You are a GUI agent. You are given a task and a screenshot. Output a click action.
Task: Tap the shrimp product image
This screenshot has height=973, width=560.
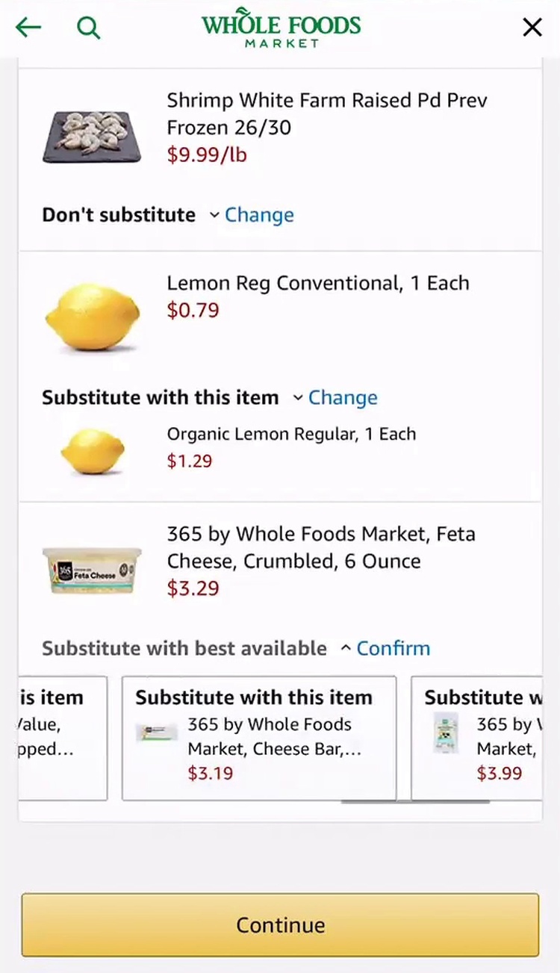click(x=92, y=137)
